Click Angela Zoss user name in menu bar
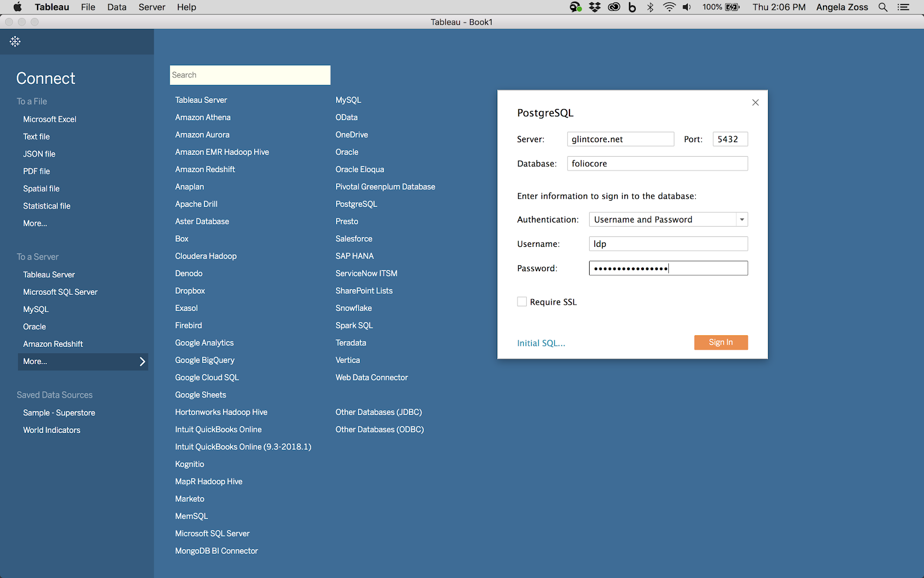The image size is (924, 578). (x=842, y=7)
